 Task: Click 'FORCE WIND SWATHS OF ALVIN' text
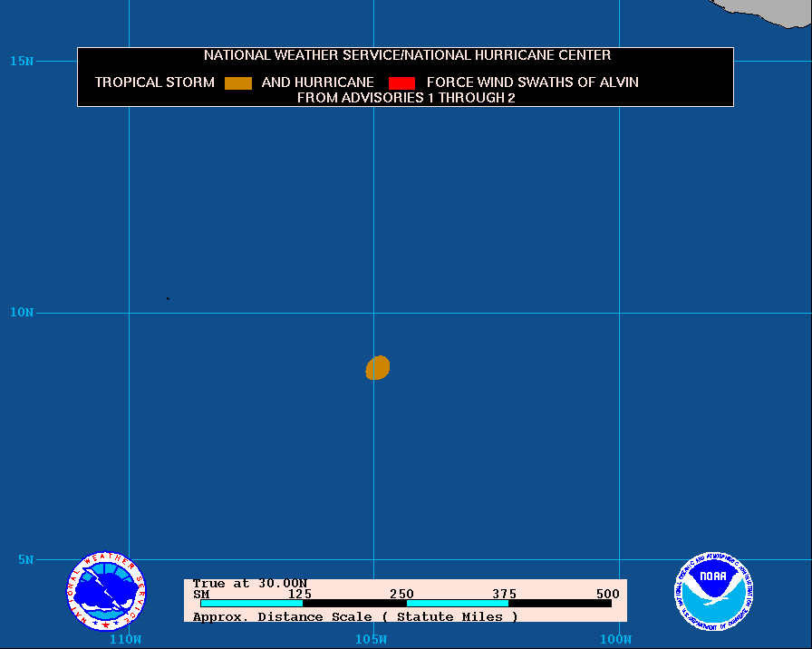pyautogui.click(x=532, y=82)
